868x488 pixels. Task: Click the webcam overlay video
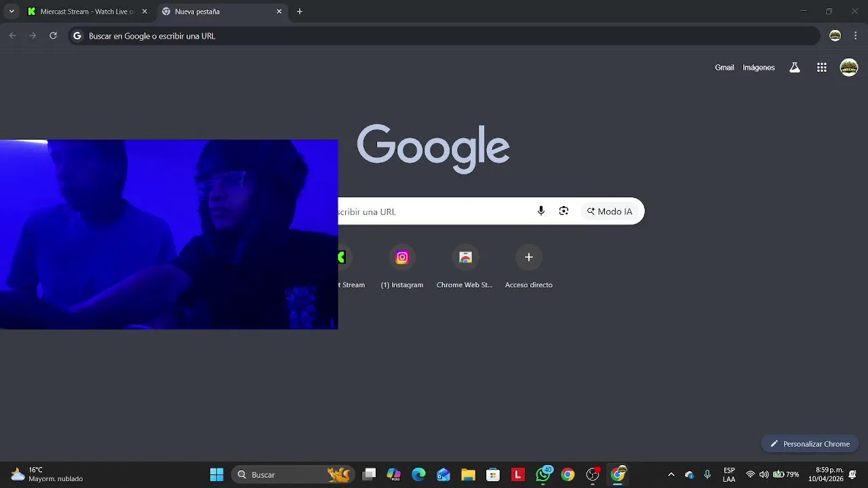coord(169,235)
